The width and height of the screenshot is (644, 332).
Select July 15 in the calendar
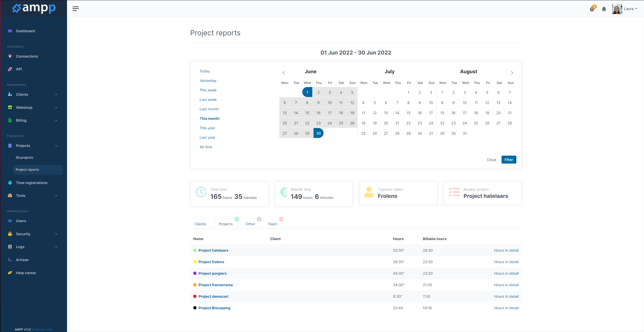408,113
